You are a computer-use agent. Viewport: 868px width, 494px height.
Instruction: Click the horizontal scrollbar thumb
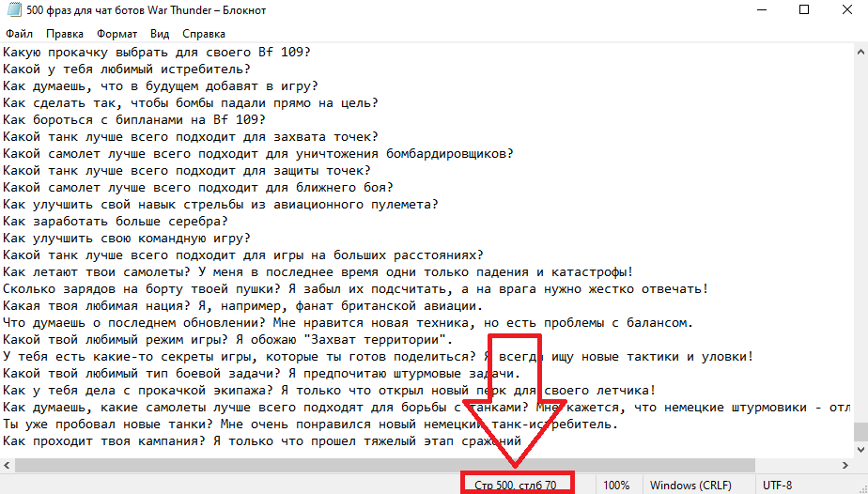[x=385, y=465]
